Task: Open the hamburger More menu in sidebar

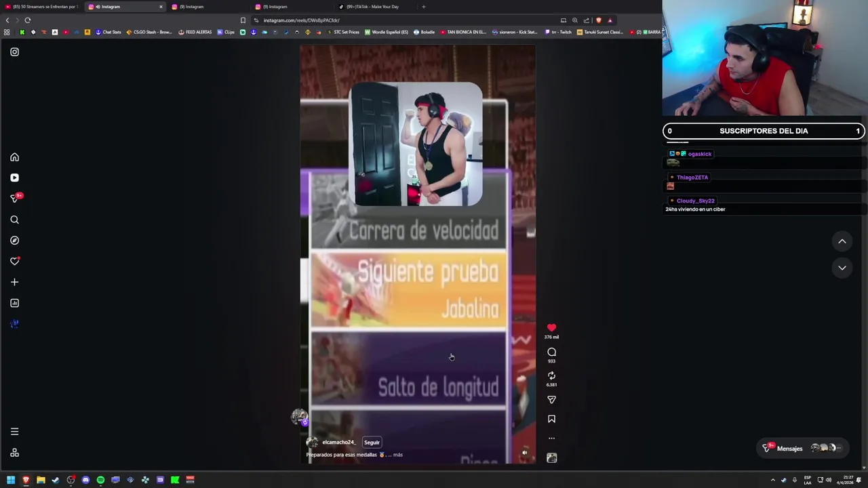Action: (14, 432)
